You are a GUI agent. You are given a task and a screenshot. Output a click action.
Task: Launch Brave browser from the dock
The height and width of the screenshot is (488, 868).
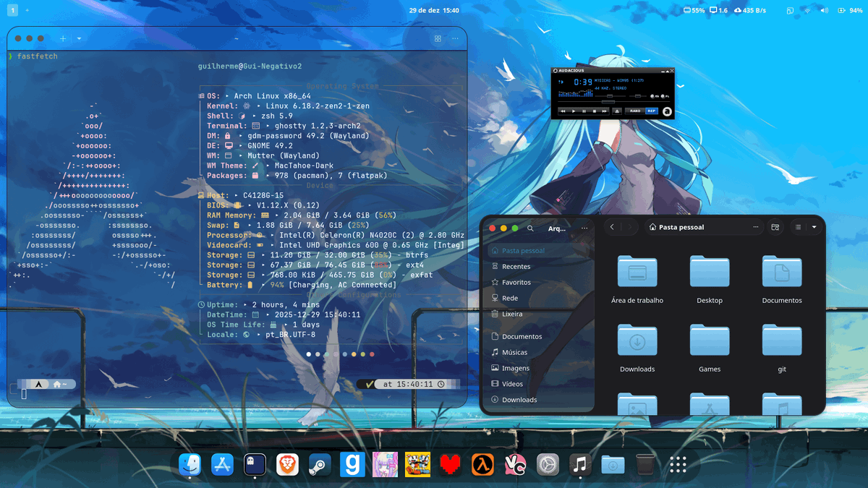(287, 465)
